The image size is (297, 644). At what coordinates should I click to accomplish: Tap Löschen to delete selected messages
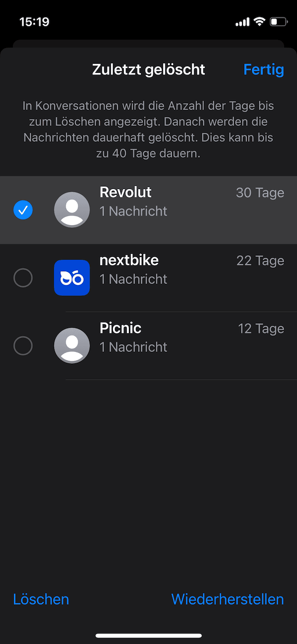coord(41,599)
